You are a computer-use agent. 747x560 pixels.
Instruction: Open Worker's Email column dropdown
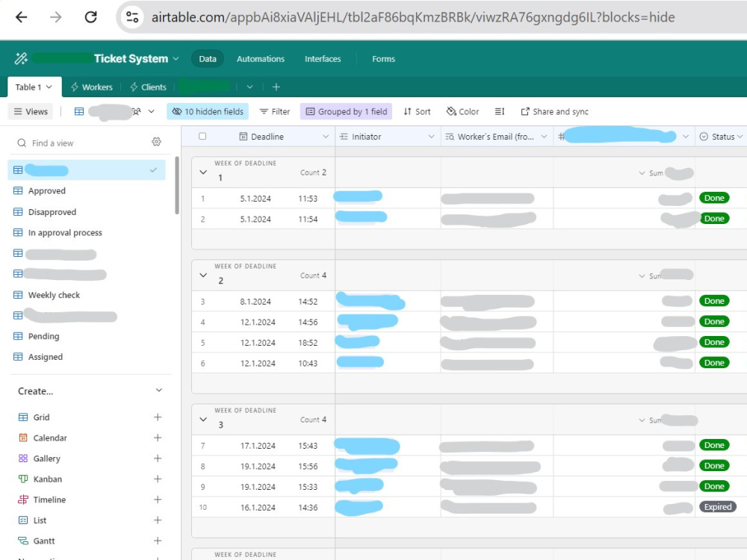[x=544, y=137]
